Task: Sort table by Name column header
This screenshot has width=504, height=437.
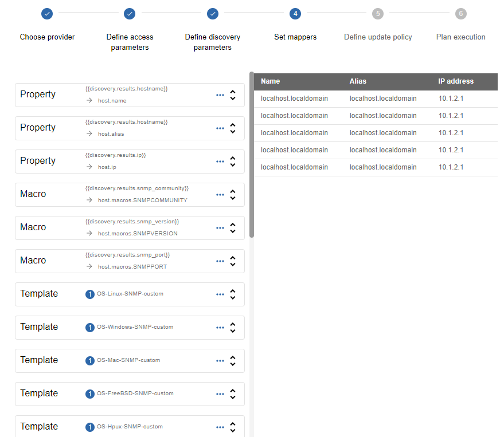Action: [271, 81]
